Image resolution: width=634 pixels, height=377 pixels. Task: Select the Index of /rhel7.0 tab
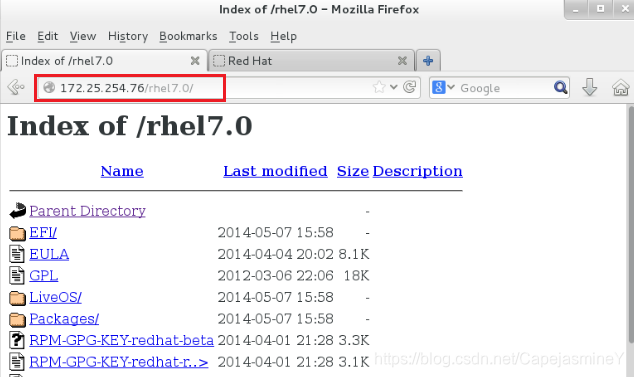coord(104,61)
